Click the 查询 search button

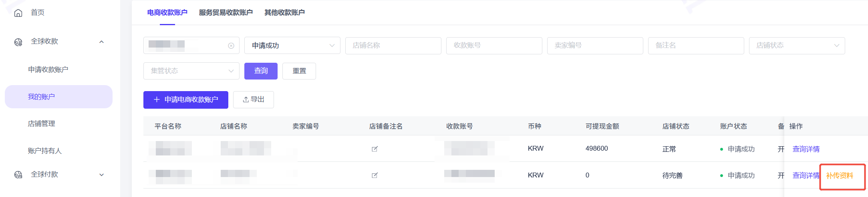click(x=261, y=71)
